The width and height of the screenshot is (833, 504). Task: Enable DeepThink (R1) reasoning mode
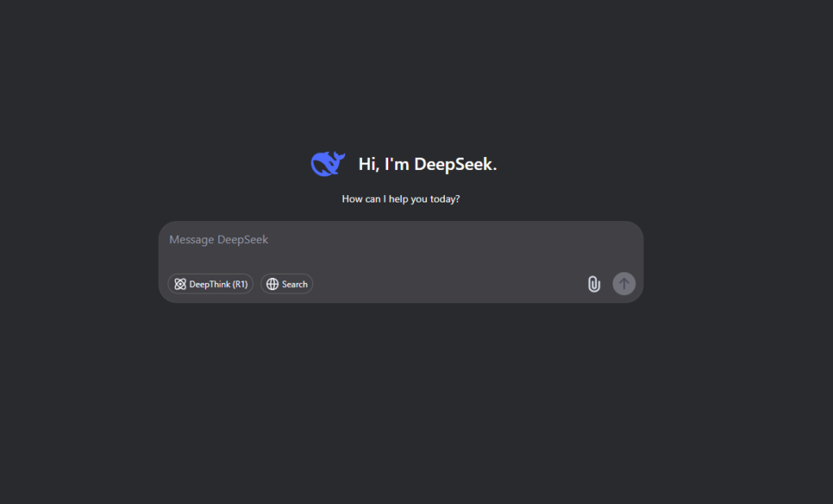211,285
